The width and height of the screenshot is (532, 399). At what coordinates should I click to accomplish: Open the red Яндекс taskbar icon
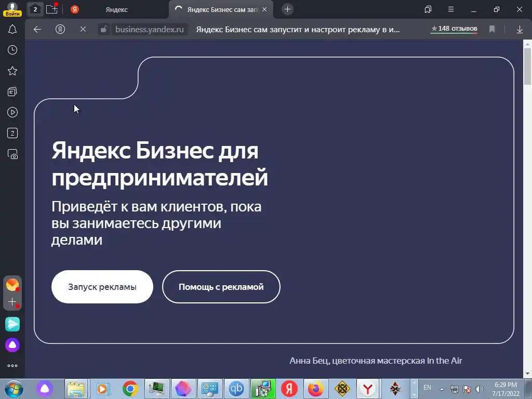coord(289,389)
